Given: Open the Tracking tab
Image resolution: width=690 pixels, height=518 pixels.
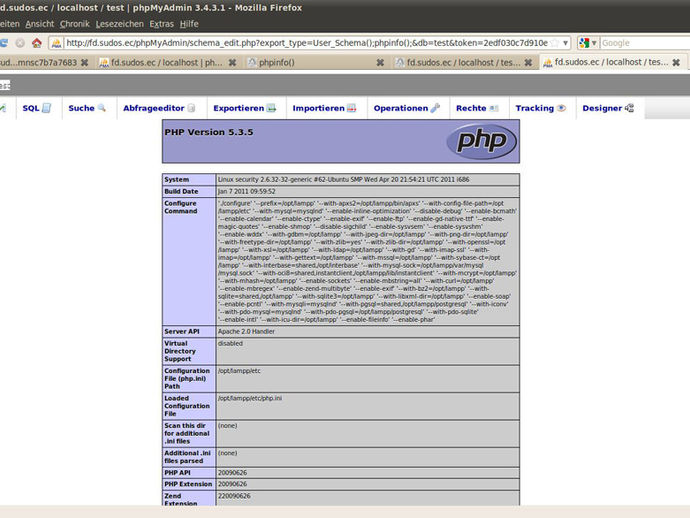Looking at the screenshot, I should (x=541, y=108).
